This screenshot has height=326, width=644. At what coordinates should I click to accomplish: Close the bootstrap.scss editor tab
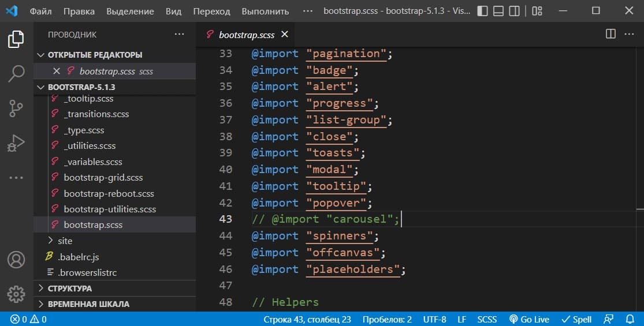(x=285, y=35)
